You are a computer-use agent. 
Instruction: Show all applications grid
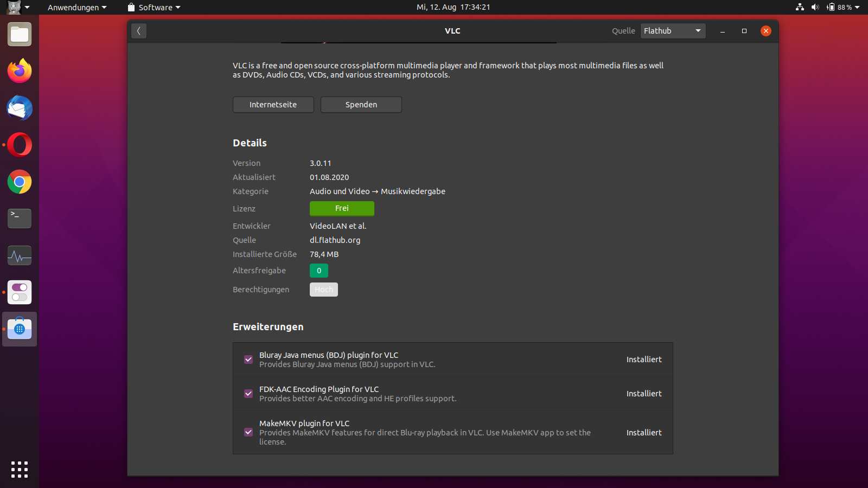[20, 470]
